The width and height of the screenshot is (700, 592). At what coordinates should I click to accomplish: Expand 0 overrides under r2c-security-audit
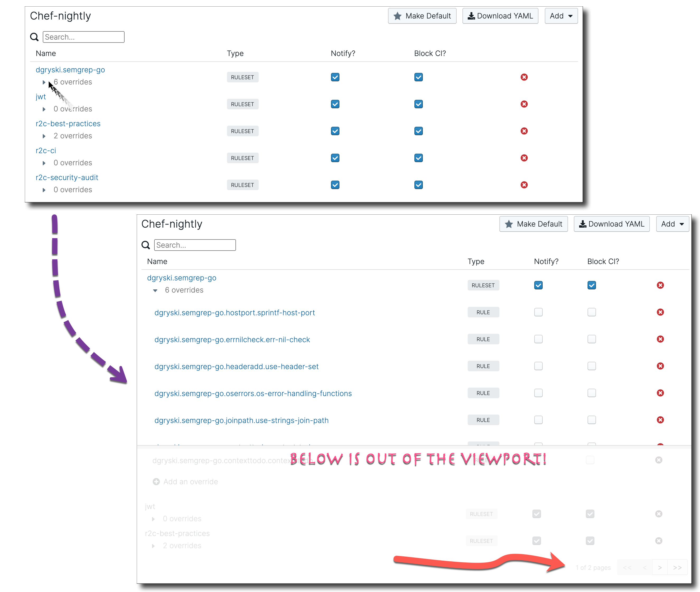click(44, 190)
